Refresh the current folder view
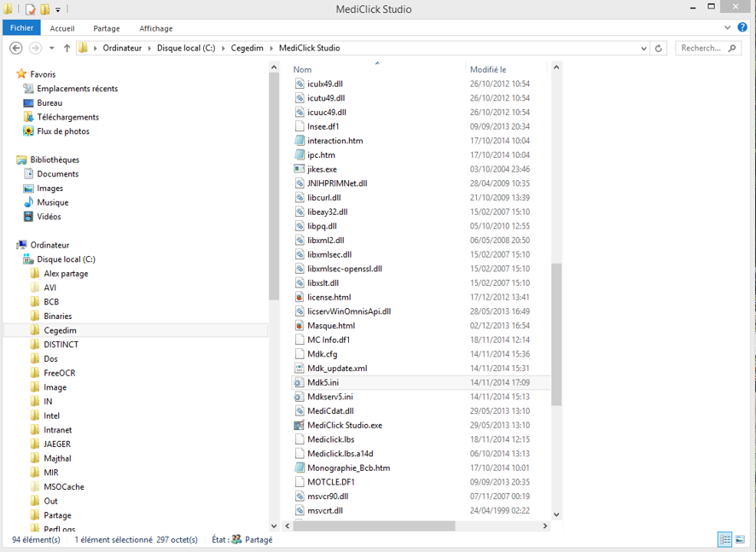 tap(658, 49)
